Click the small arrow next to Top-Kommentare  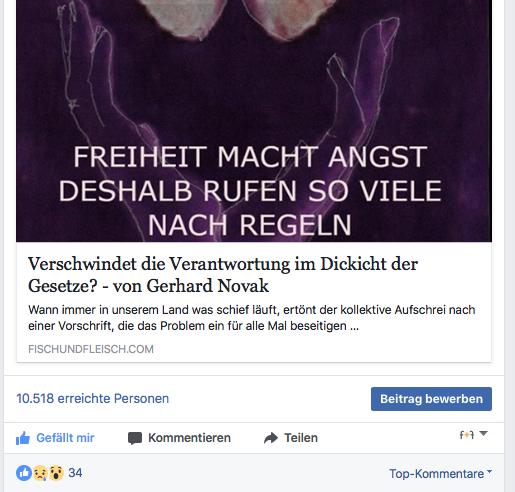[489, 472]
